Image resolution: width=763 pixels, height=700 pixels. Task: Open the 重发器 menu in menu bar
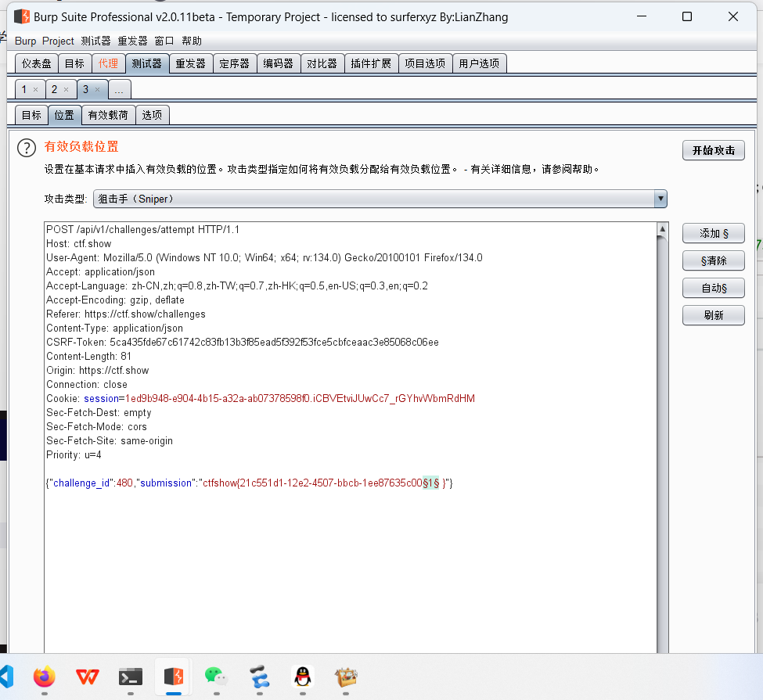pyautogui.click(x=132, y=41)
